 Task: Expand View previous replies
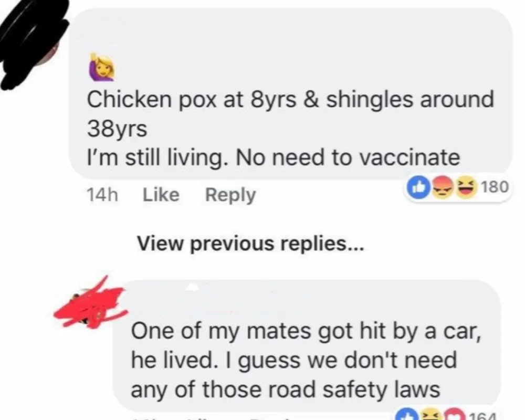(250, 244)
